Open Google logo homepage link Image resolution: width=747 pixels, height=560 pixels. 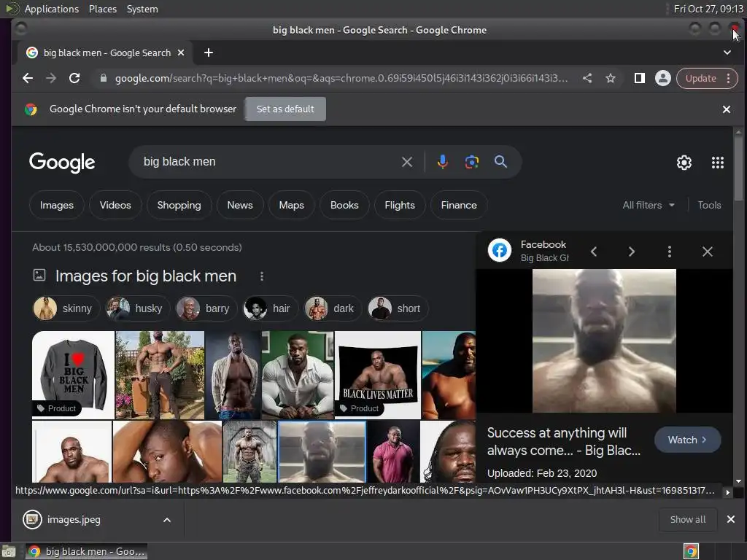click(62, 163)
